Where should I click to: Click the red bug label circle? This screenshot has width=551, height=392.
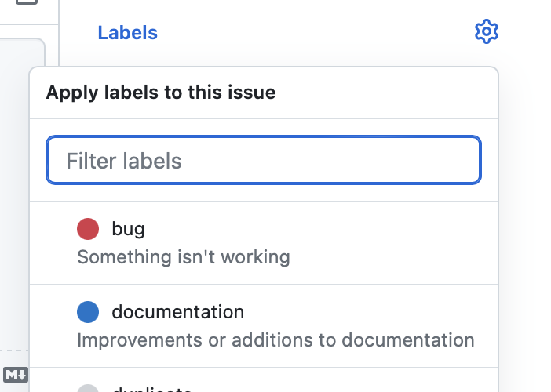pyautogui.click(x=88, y=229)
